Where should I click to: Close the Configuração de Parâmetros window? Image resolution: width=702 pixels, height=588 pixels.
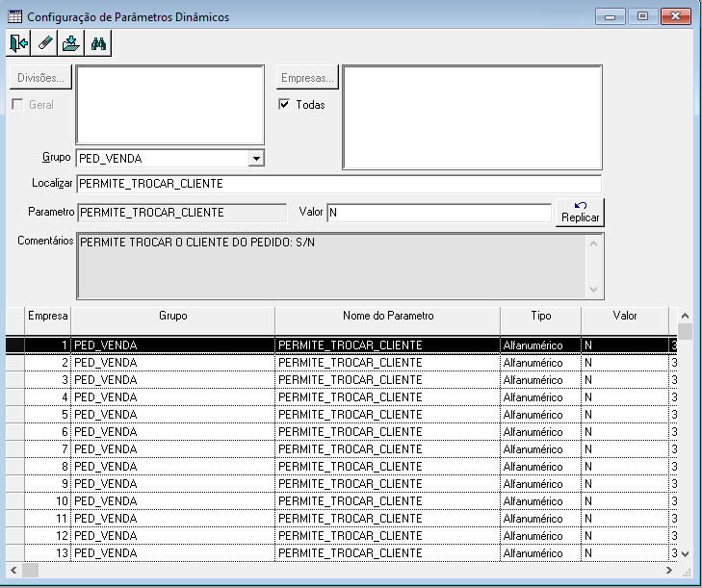(x=676, y=16)
